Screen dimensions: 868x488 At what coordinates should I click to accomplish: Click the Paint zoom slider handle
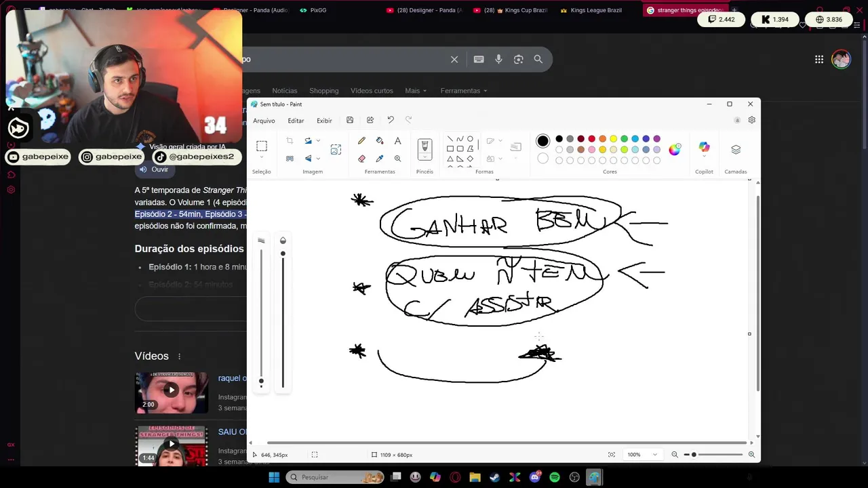(x=694, y=455)
